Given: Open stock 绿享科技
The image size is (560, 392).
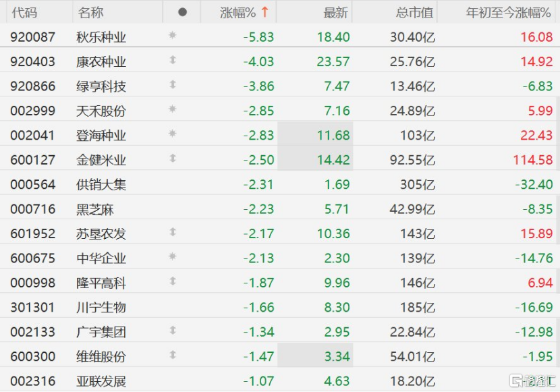Looking at the screenshot, I should pos(101,86).
